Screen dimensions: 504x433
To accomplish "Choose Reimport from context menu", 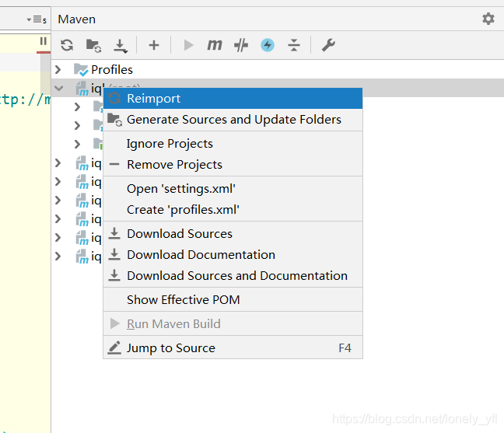I will (x=233, y=98).
